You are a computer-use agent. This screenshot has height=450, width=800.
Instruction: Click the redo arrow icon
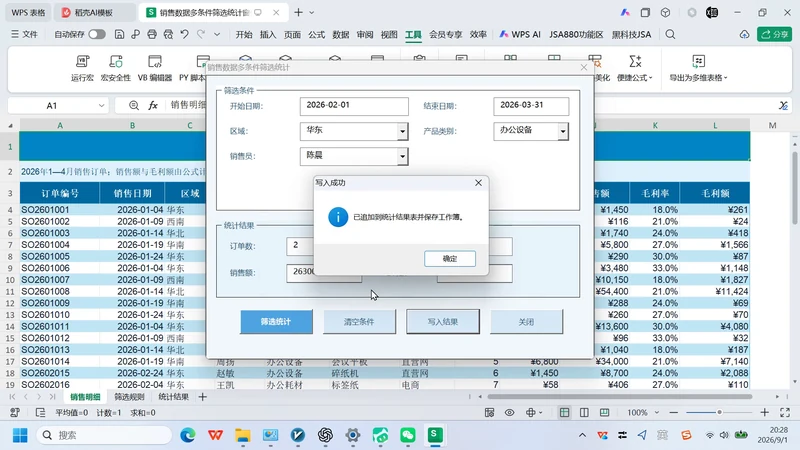click(x=201, y=34)
